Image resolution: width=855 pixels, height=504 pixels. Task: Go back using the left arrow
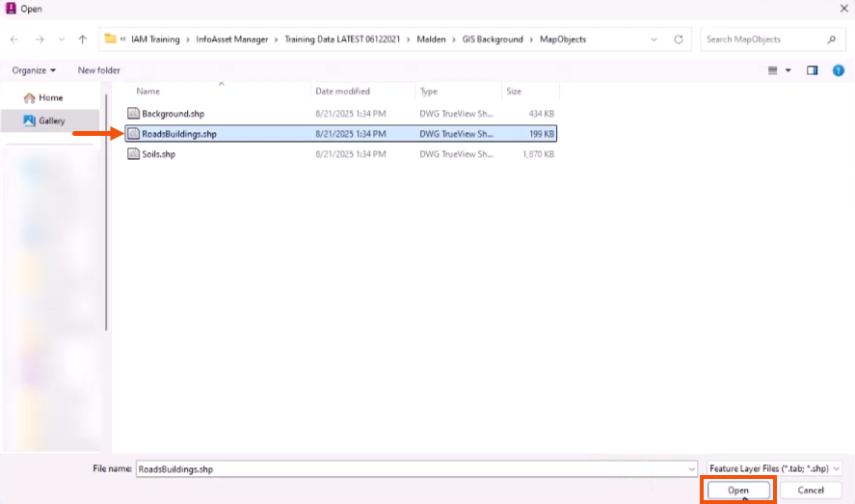click(14, 40)
